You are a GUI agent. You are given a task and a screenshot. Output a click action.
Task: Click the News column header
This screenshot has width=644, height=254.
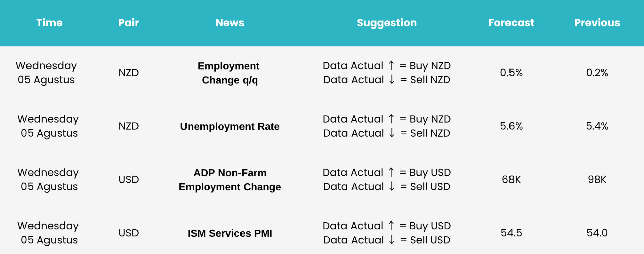point(230,23)
